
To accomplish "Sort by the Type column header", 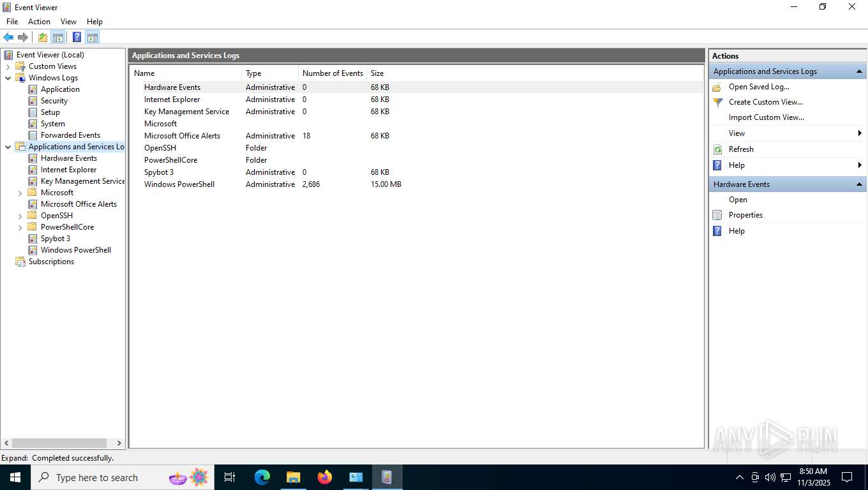I will point(270,73).
